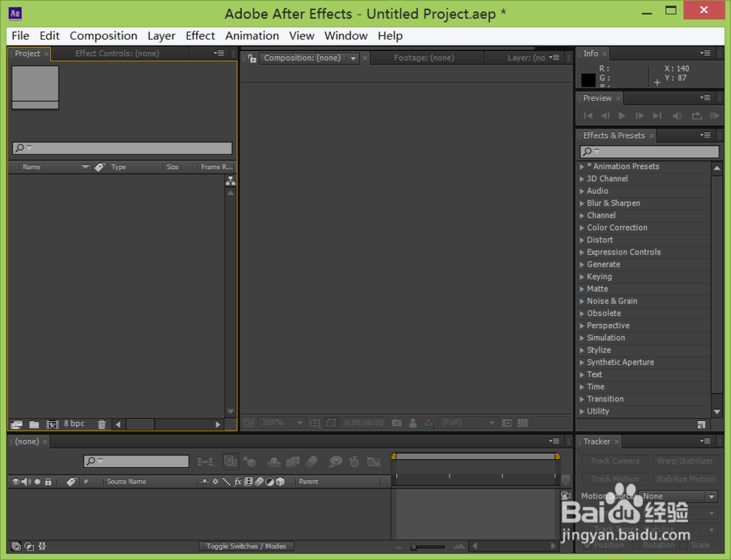Viewport: 731px width, 560px height.
Task: Click the Project panel search field
Action: point(122,148)
